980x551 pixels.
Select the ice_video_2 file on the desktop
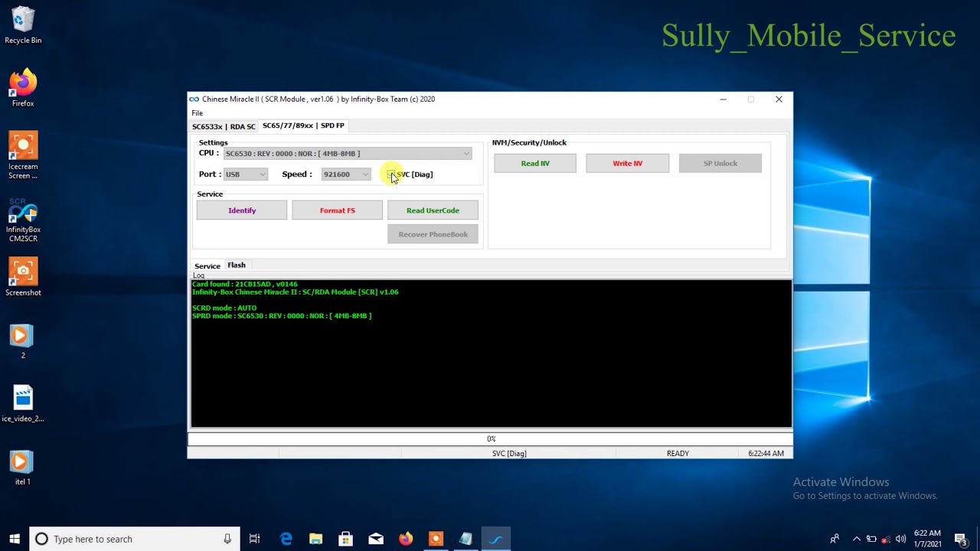[23, 403]
